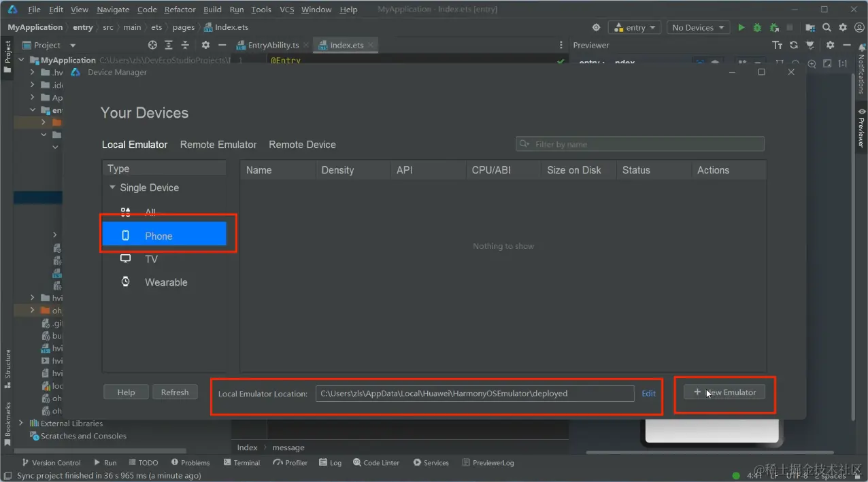
Task: Open the Code Linter tool window
Action: [377, 462]
